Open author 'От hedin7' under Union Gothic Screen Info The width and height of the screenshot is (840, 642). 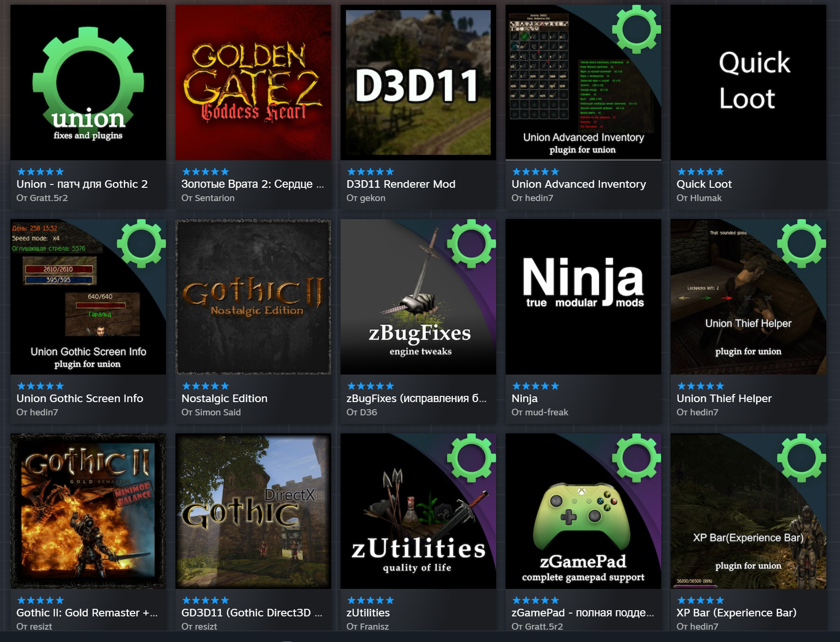click(37, 412)
